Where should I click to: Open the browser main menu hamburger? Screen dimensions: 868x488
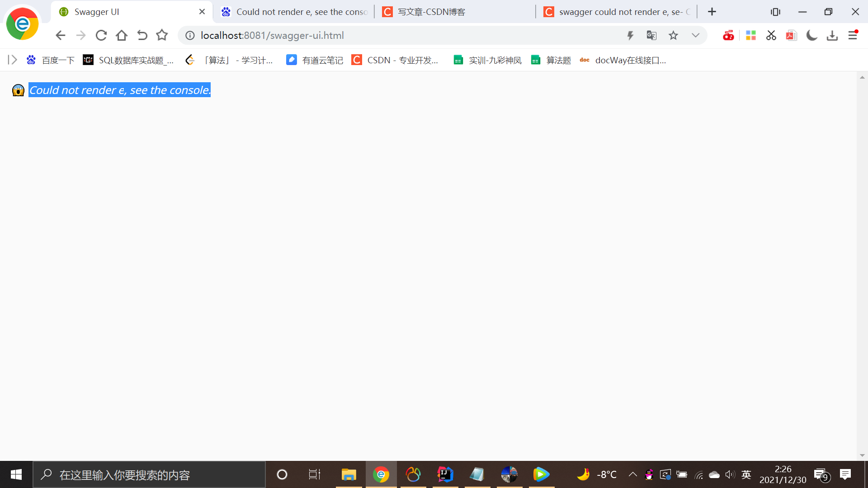[853, 35]
